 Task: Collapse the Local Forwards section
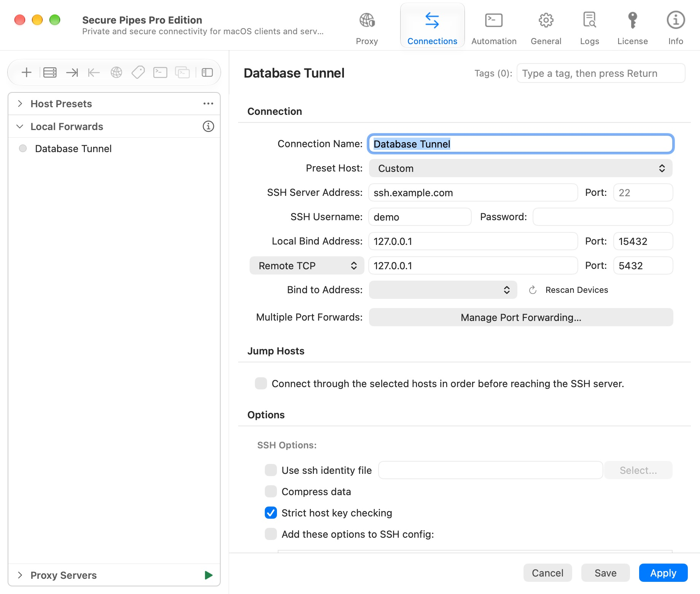20,126
